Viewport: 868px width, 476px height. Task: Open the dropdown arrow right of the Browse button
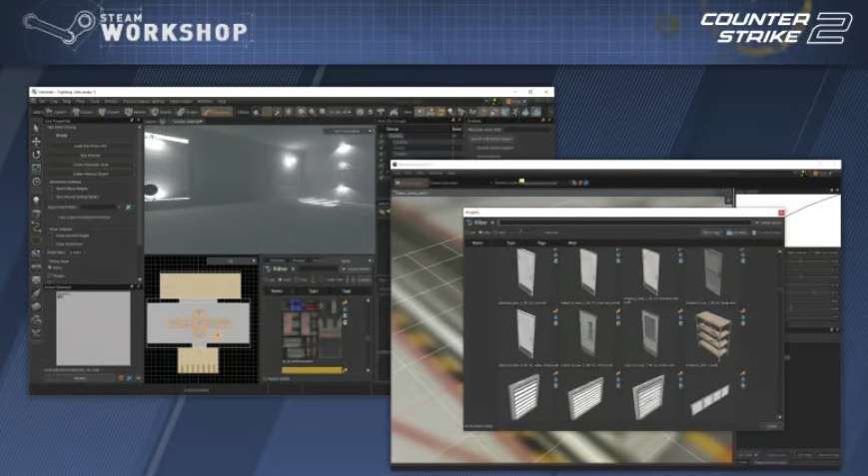(x=139, y=378)
